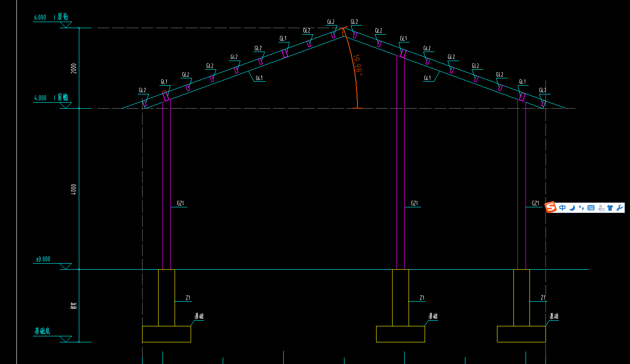630x364 pixels.
Task: Select the 基础 label of the rightmost foundation
Action: [554, 316]
